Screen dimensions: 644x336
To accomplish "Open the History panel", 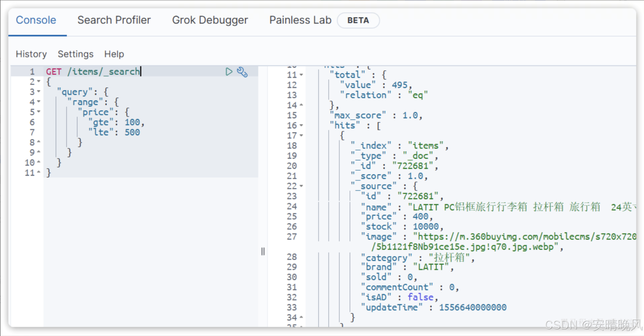I will [31, 54].
